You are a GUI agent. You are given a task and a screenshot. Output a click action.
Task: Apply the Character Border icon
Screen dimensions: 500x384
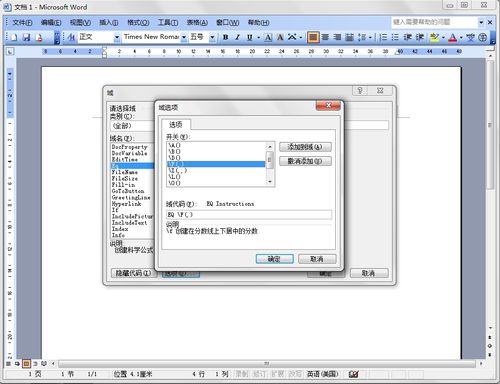(x=268, y=37)
